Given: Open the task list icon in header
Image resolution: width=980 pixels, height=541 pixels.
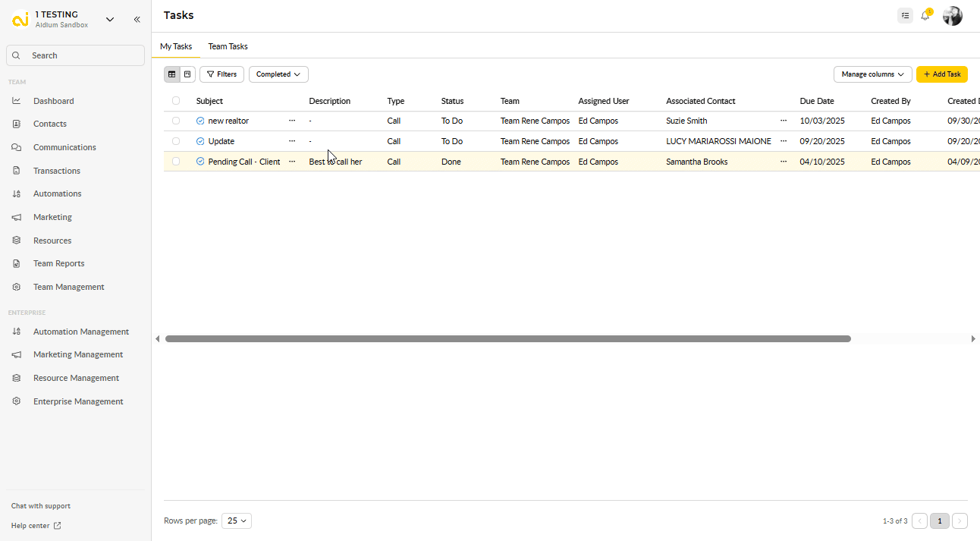Looking at the screenshot, I should click(x=905, y=16).
